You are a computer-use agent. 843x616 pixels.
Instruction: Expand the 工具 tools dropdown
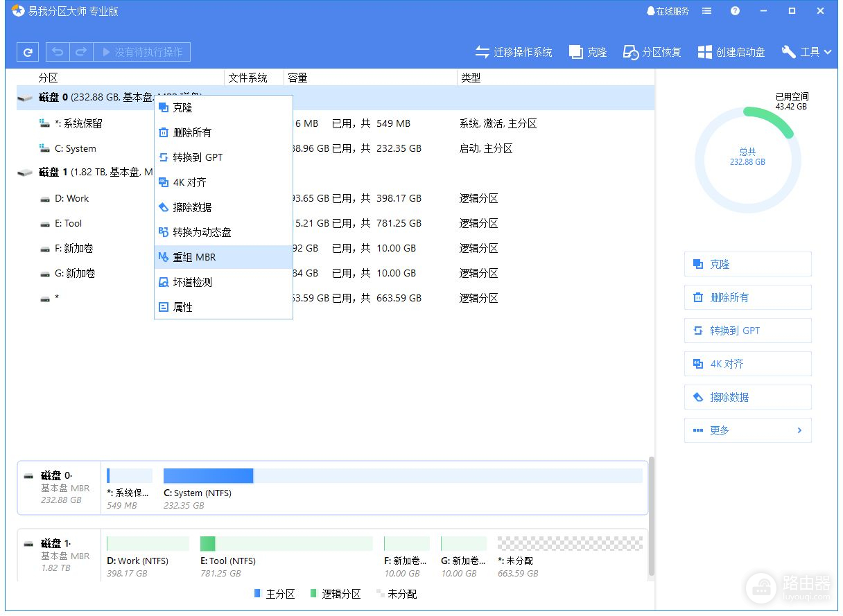point(806,52)
